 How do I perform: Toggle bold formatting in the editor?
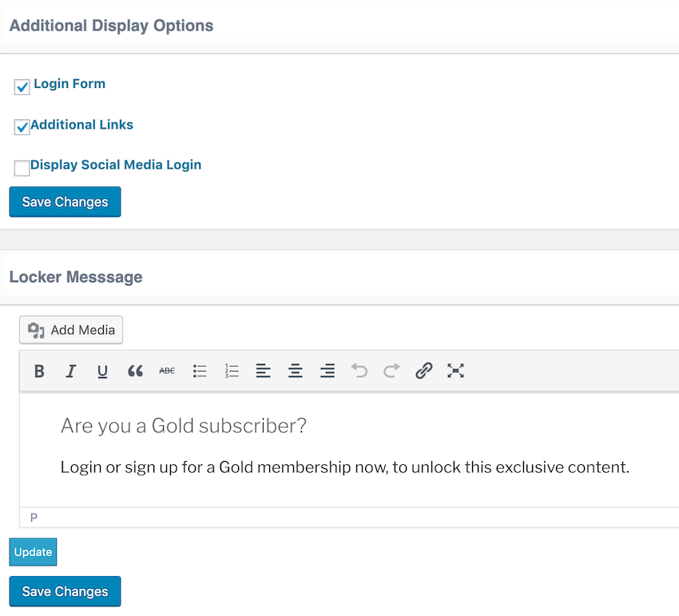coord(39,372)
